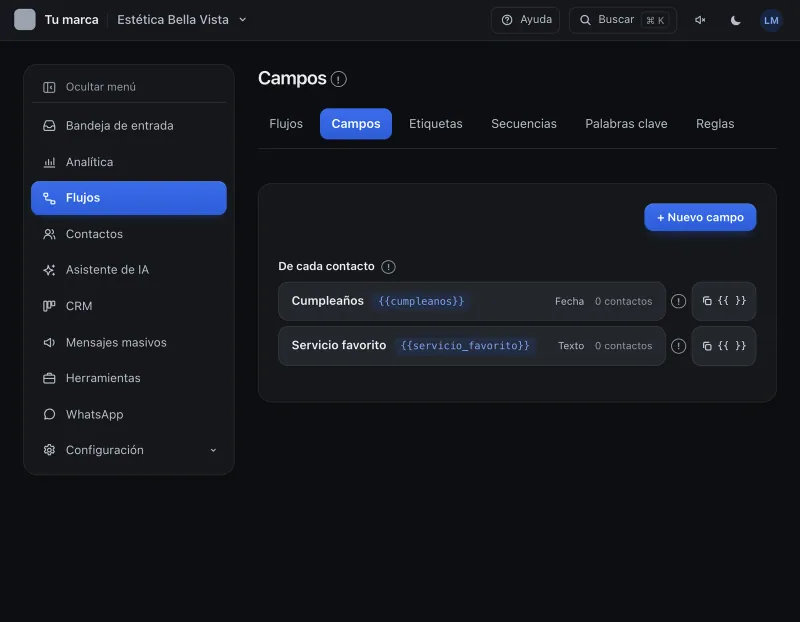The image size is (800, 622).
Task: Switch to the Reglas tab
Action: coord(715,123)
